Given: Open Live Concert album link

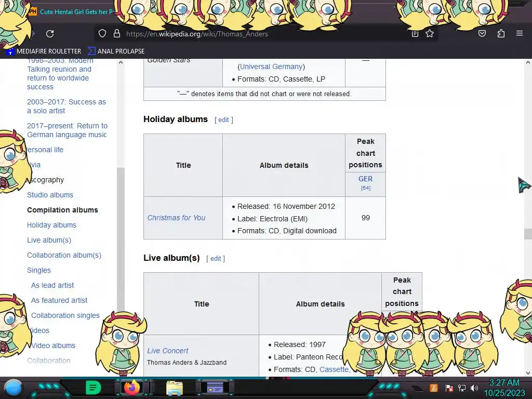Looking at the screenshot, I should (168, 351).
